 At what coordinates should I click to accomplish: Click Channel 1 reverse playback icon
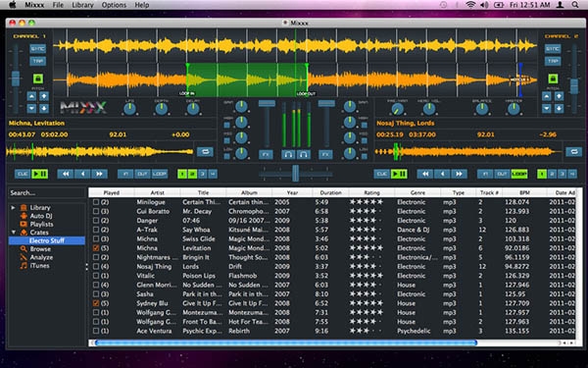pos(82,174)
